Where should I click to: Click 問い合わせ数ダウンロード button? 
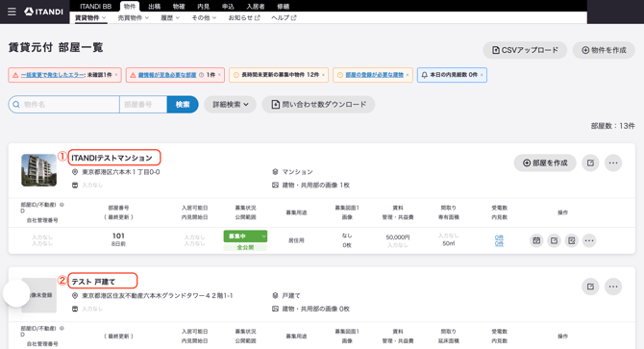pos(318,105)
